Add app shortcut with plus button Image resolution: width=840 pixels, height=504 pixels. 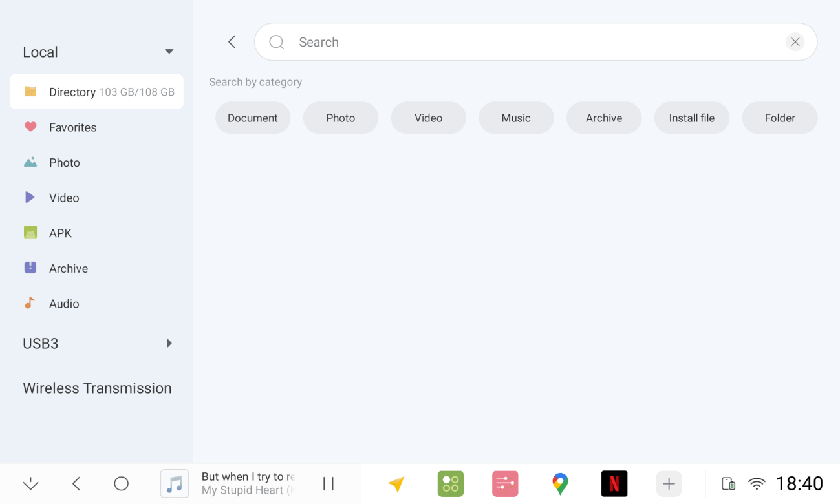point(669,483)
